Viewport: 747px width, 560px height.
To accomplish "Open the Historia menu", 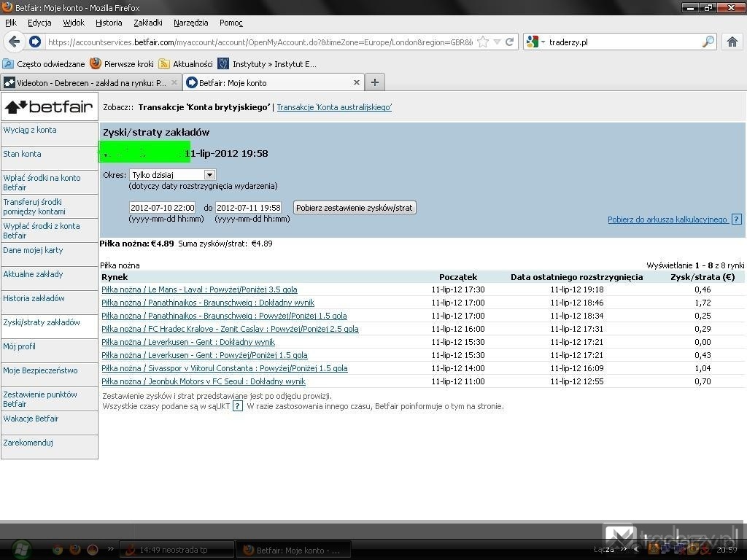I will coord(109,23).
